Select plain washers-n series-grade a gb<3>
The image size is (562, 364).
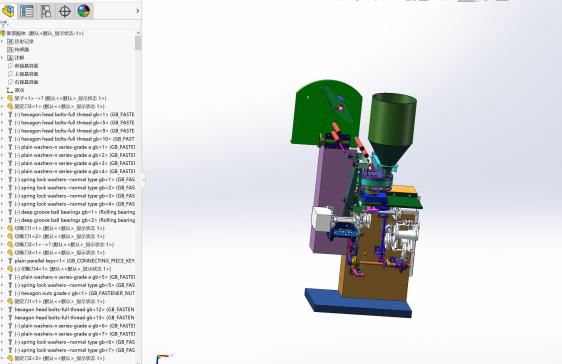coord(71,163)
